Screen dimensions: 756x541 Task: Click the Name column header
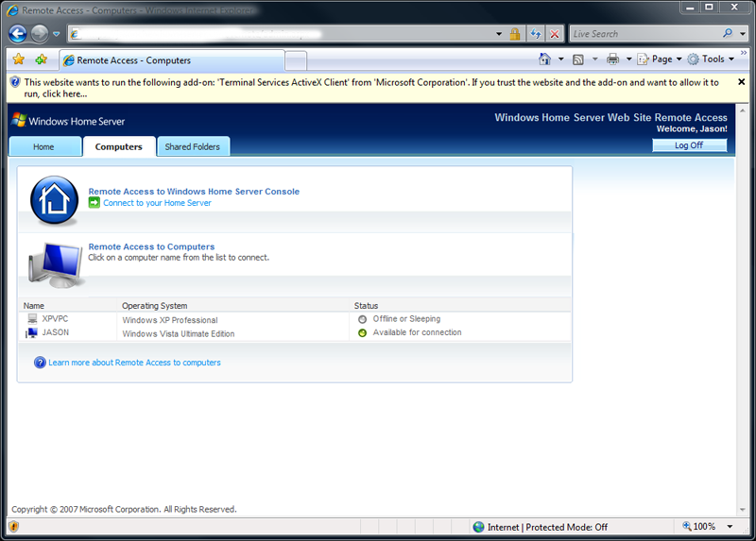(34, 305)
